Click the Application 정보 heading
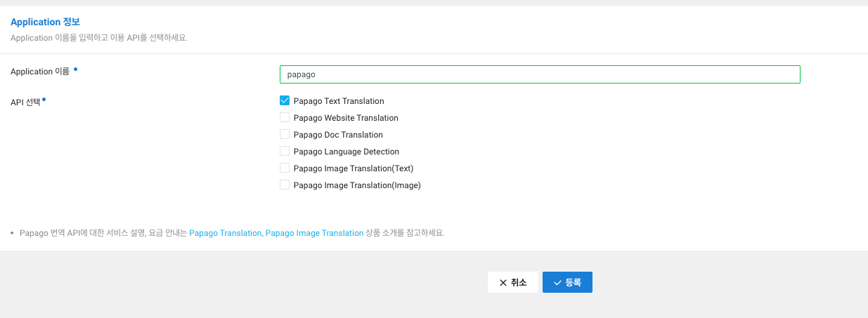This screenshot has width=868, height=318. [x=45, y=22]
